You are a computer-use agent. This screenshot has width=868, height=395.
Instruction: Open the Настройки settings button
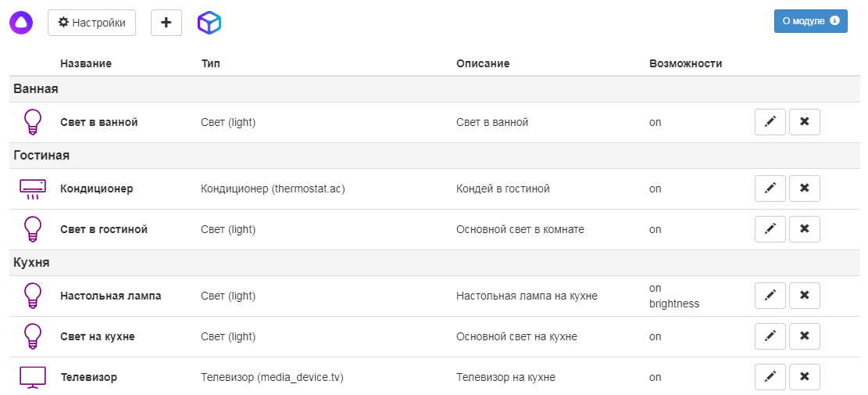click(x=91, y=23)
